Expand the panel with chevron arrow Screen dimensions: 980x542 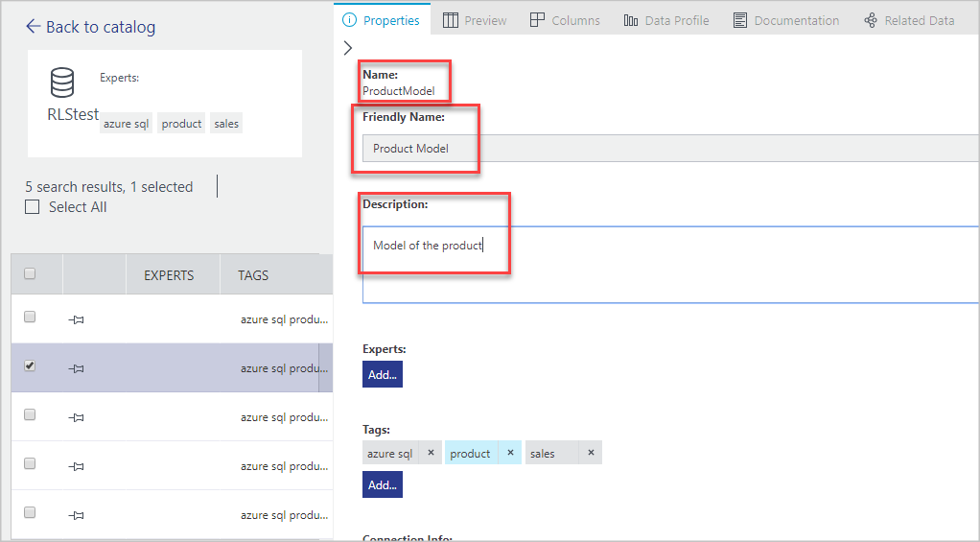pos(348,48)
